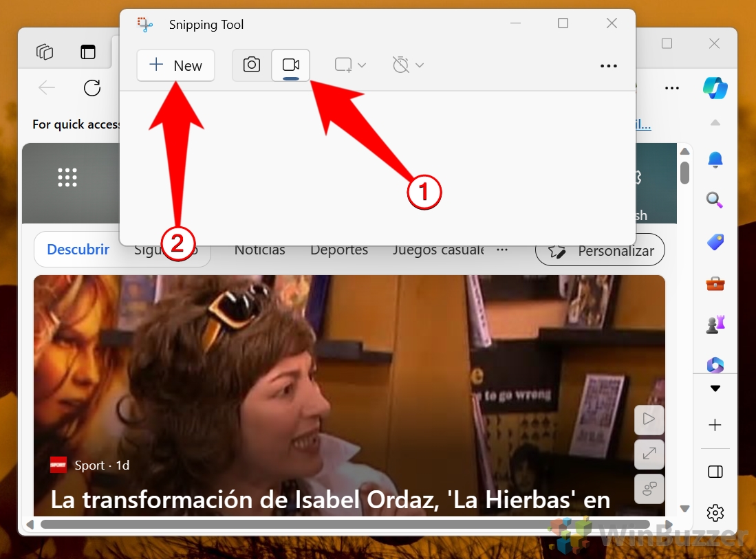Open Edge tab actions menu icon
The height and width of the screenshot is (559, 756).
[x=88, y=52]
